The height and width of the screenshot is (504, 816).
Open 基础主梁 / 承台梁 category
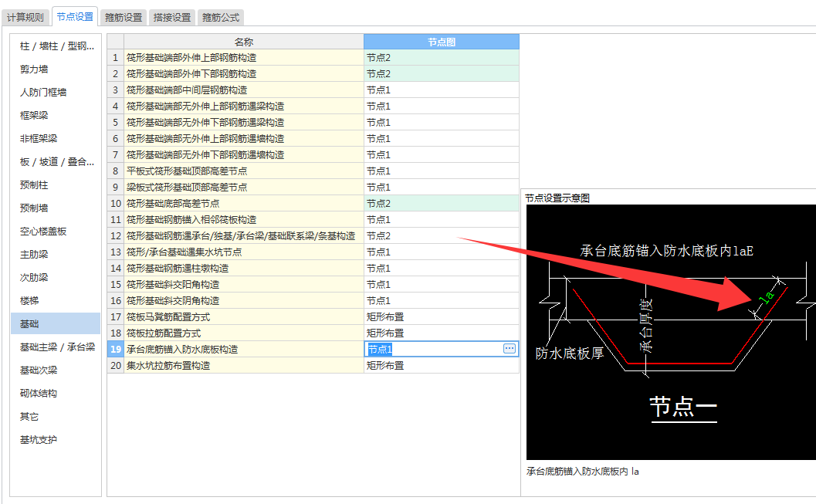click(56, 347)
